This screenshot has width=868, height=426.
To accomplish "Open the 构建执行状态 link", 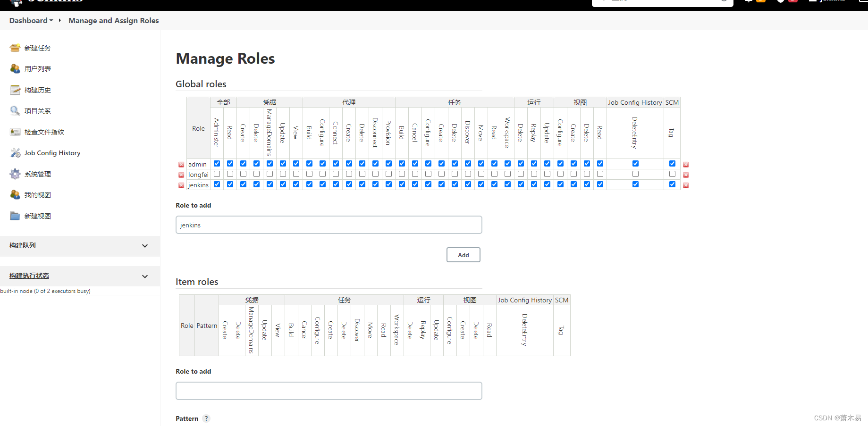I will 29,276.
